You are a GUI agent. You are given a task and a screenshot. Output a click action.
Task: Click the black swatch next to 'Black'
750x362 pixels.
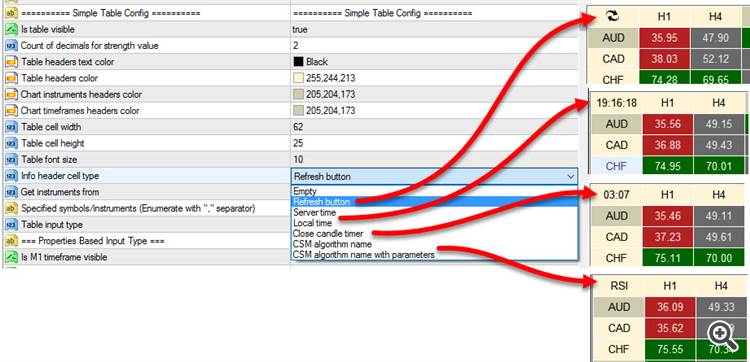(298, 62)
